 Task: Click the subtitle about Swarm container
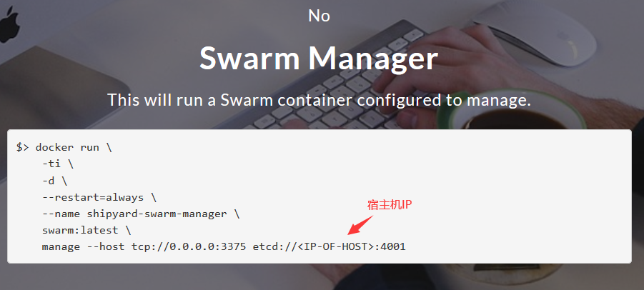pos(319,100)
